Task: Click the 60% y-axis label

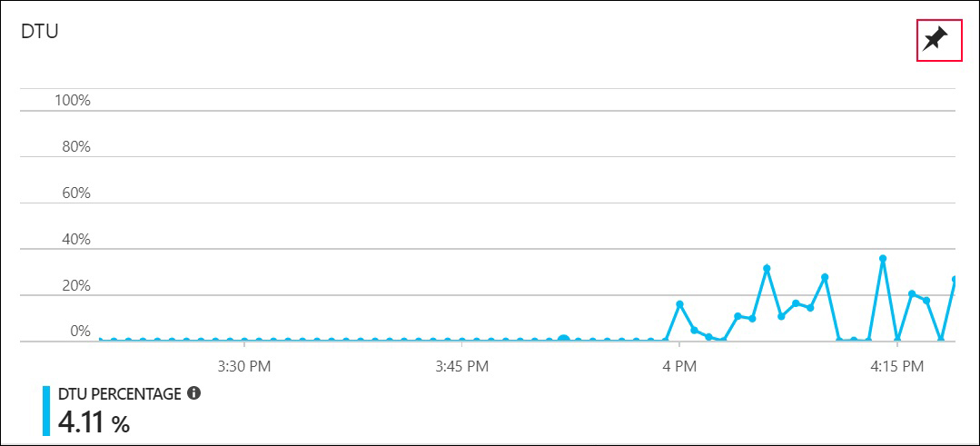Action: point(76,193)
